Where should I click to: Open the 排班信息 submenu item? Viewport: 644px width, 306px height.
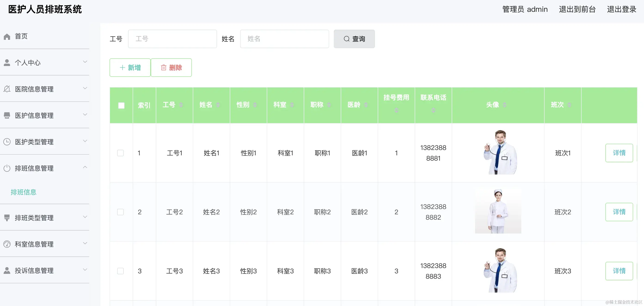point(24,192)
